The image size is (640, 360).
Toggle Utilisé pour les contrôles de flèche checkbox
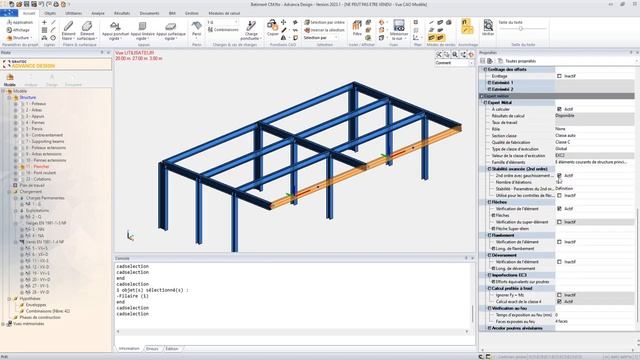coord(559,196)
